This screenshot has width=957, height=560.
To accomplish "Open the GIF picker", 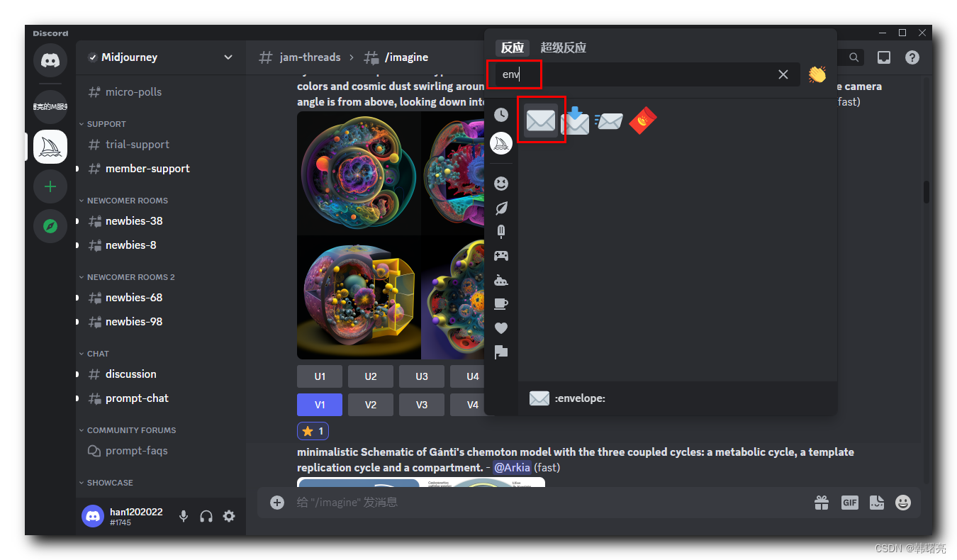I will 850,503.
